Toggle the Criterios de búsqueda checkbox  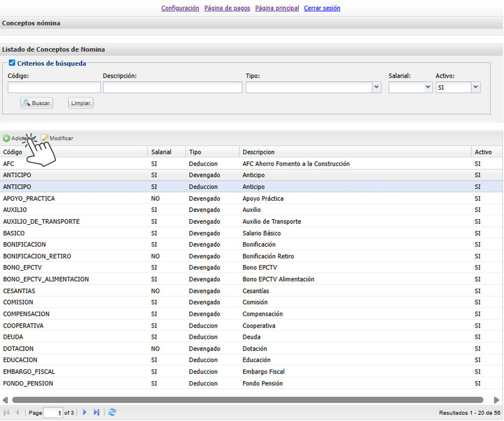(12, 63)
